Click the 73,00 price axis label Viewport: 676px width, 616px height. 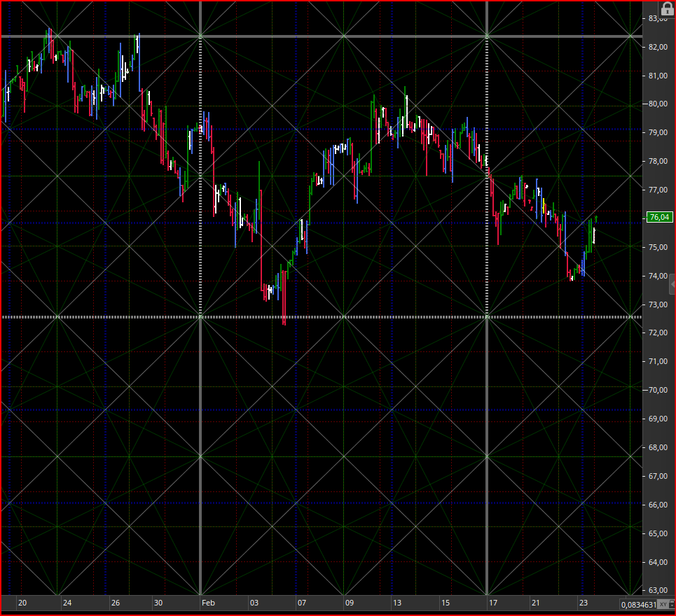pyautogui.click(x=658, y=304)
